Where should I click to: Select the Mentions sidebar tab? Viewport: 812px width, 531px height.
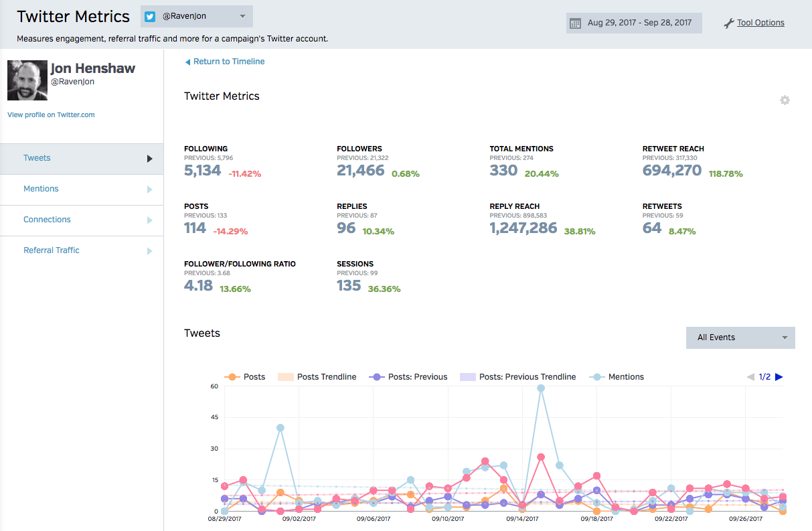click(41, 189)
